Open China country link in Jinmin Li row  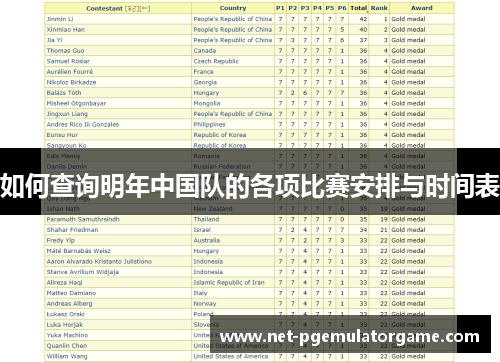tap(233, 19)
